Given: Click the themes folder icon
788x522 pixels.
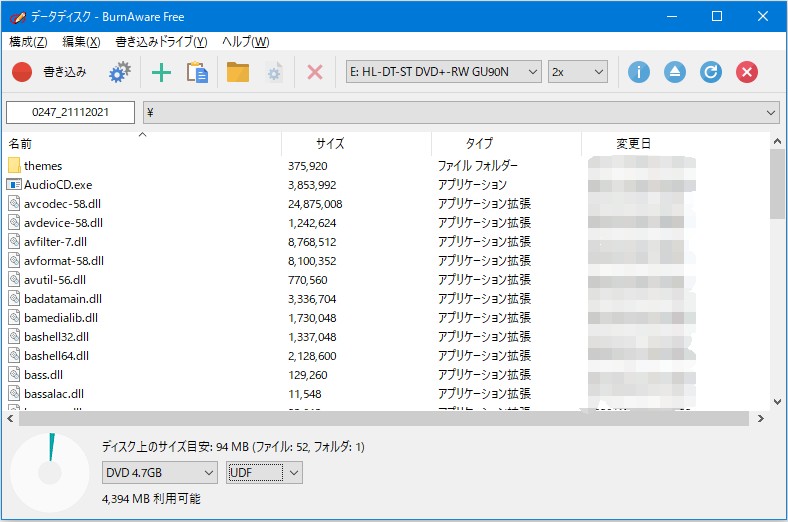Looking at the screenshot, I should pyautogui.click(x=14, y=165).
